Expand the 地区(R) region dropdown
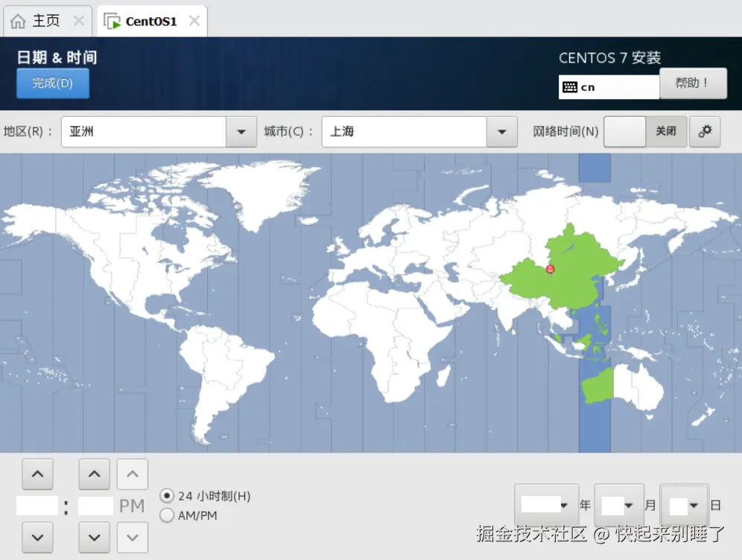 [x=241, y=132]
